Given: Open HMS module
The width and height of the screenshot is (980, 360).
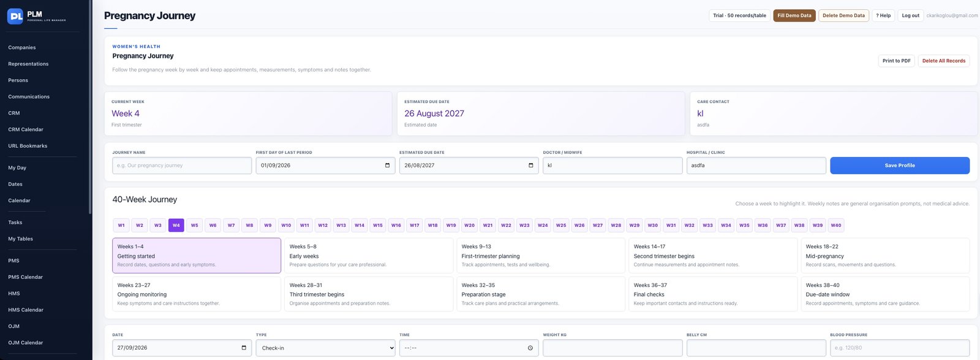Looking at the screenshot, I should coord(14,293).
